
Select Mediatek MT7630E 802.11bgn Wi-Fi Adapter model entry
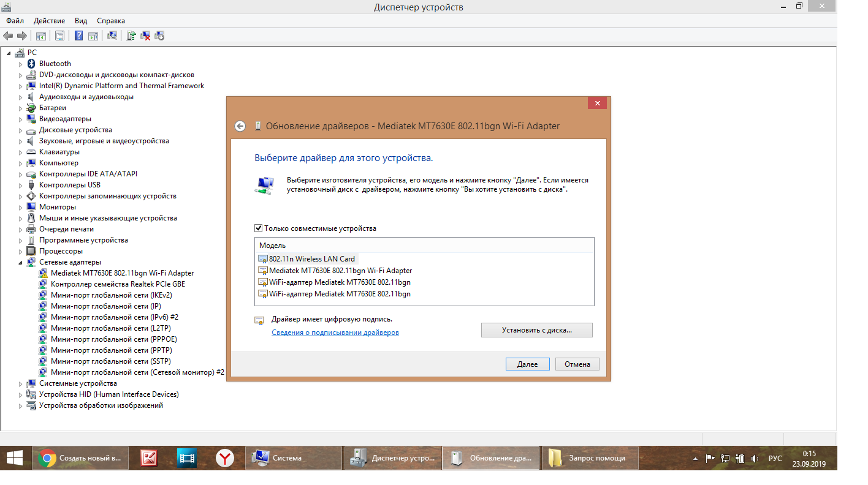coord(340,270)
